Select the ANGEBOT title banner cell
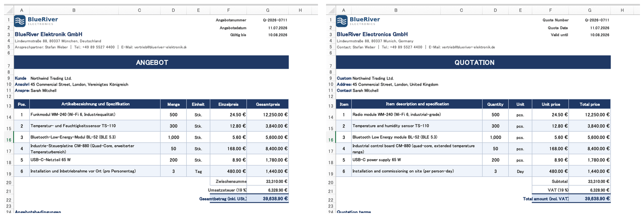The image size is (644, 217). point(151,62)
